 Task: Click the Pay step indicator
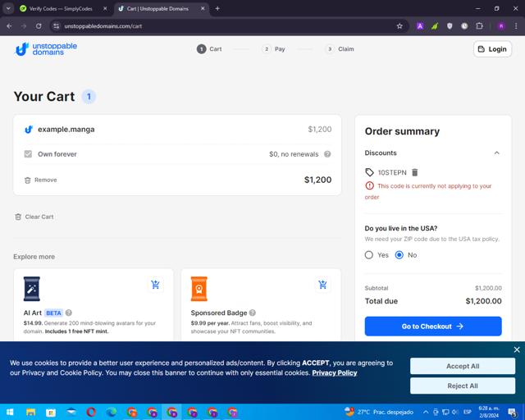pos(273,49)
